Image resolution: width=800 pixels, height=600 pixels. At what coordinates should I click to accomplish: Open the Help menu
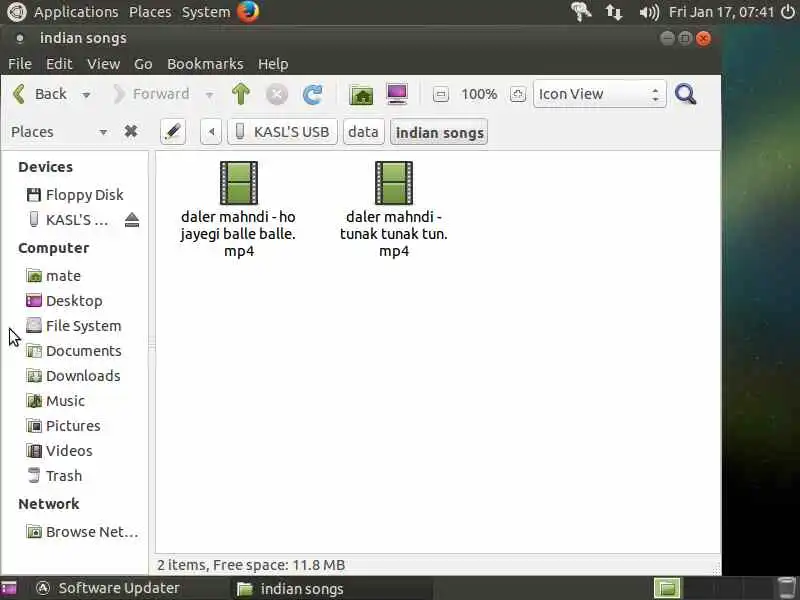click(x=273, y=64)
